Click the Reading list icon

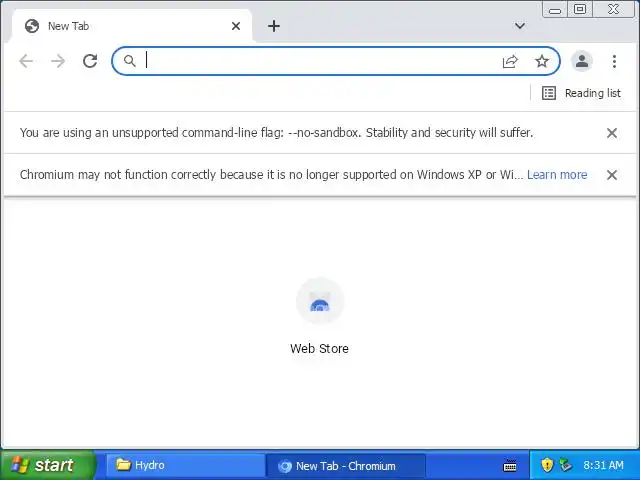(x=549, y=93)
